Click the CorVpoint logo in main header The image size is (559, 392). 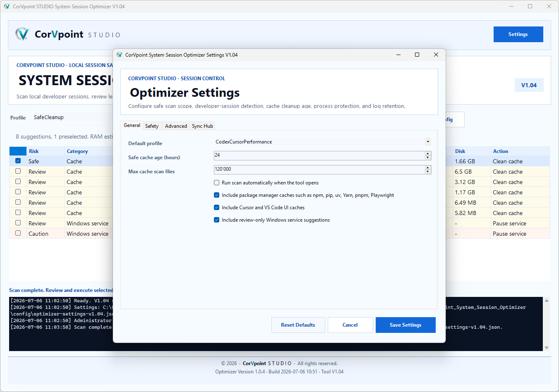(22, 34)
